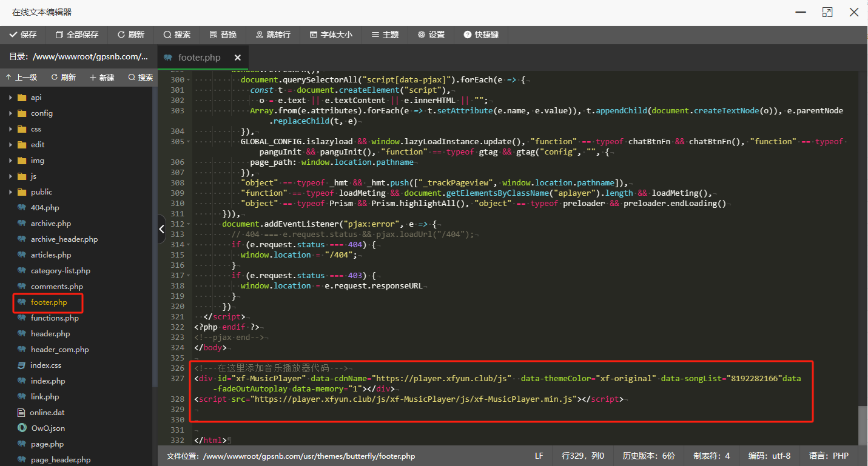Open the 主题 theme menu

385,35
